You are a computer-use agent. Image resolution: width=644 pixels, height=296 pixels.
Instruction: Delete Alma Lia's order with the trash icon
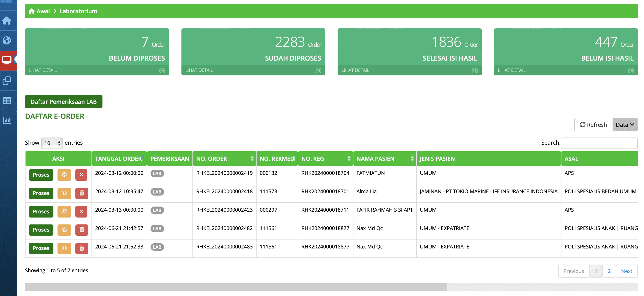click(82, 193)
